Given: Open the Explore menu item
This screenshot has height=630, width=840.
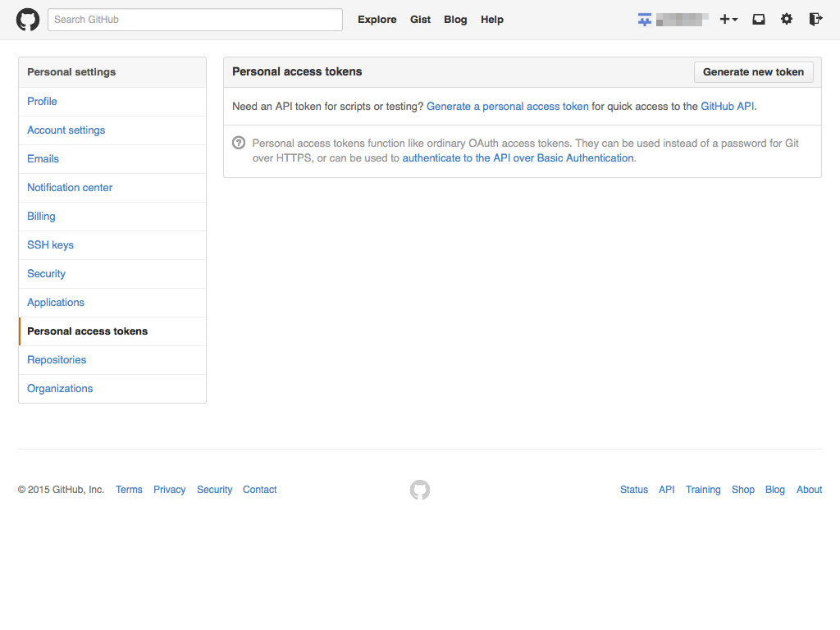Looking at the screenshot, I should point(377,20).
